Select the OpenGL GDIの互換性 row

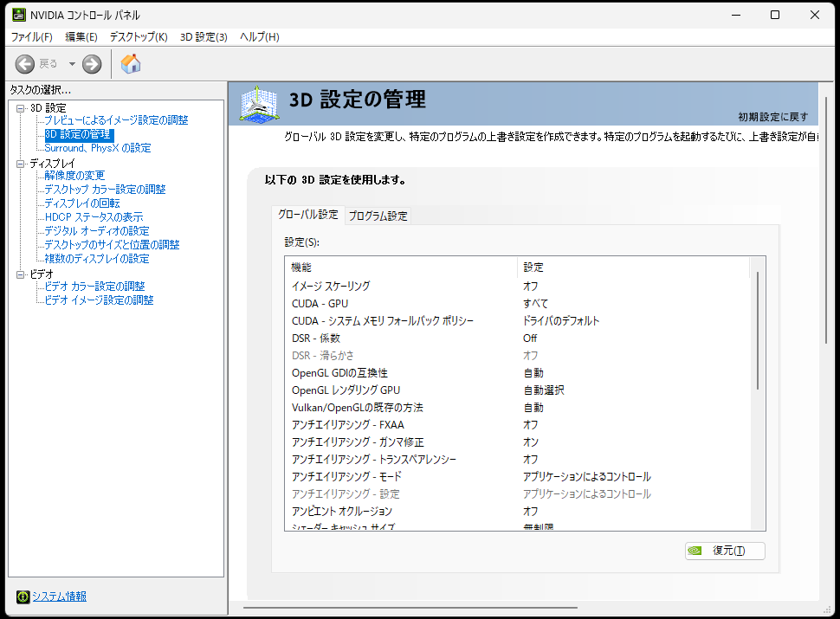517,372
